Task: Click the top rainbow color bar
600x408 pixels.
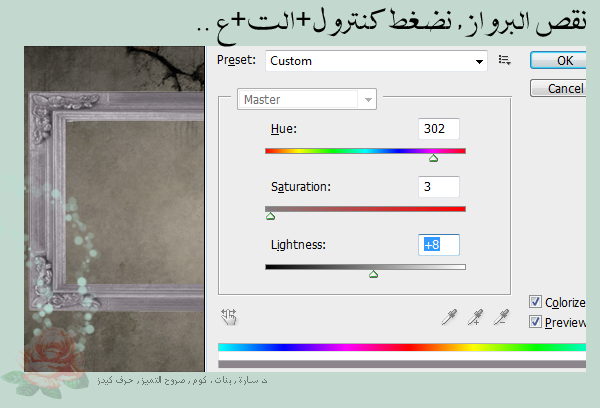Action: tap(401, 347)
